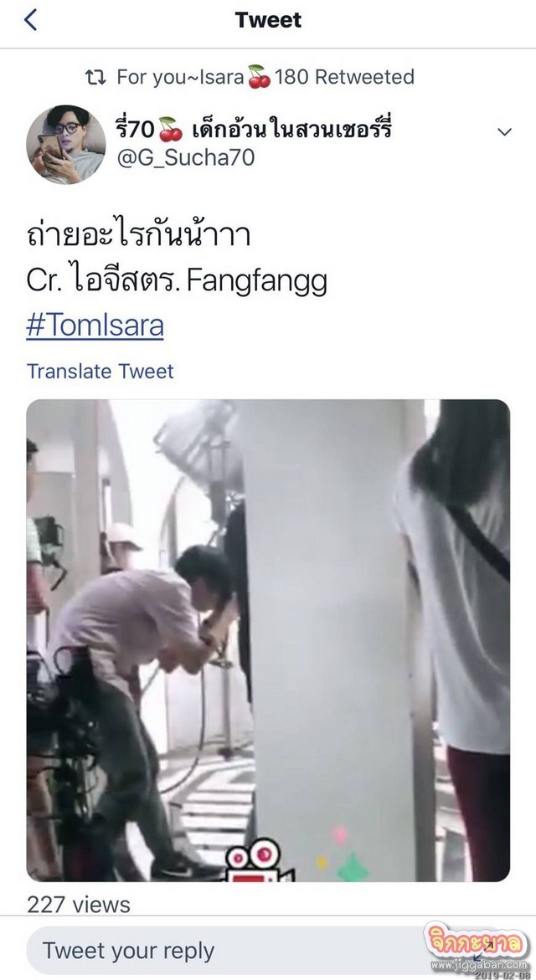The height and width of the screenshot is (980, 536).
Task: Tap the camera sticker in video
Action: (x=259, y=859)
